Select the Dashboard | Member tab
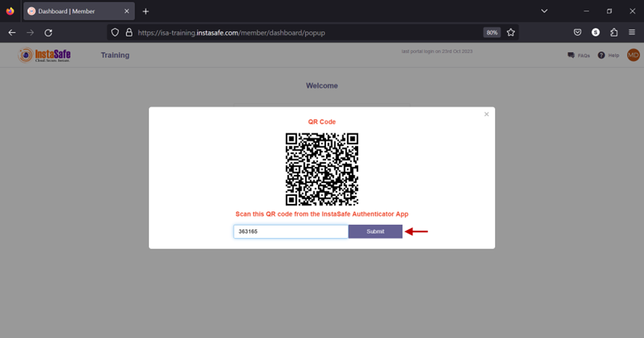This screenshot has height=338, width=644. coord(79,11)
